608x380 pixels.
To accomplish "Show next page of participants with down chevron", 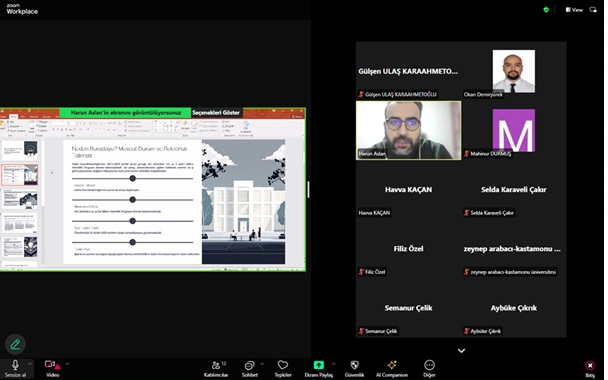I will pyautogui.click(x=461, y=351).
